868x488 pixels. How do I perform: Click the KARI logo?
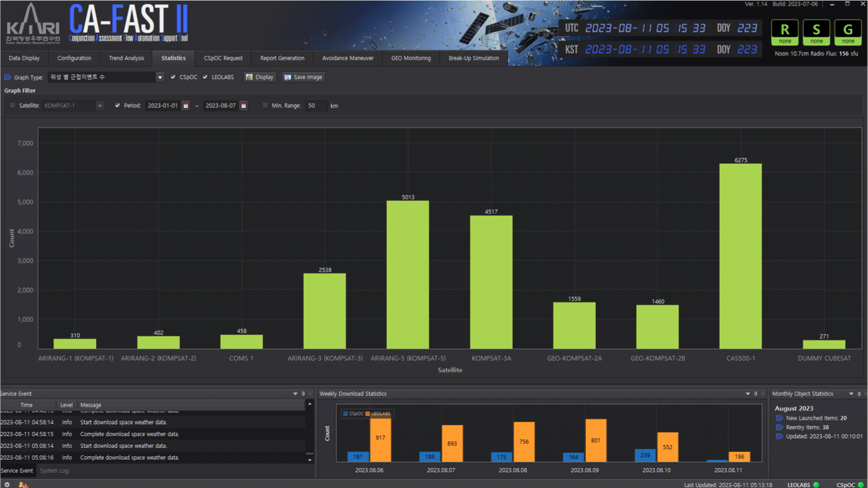tap(33, 25)
